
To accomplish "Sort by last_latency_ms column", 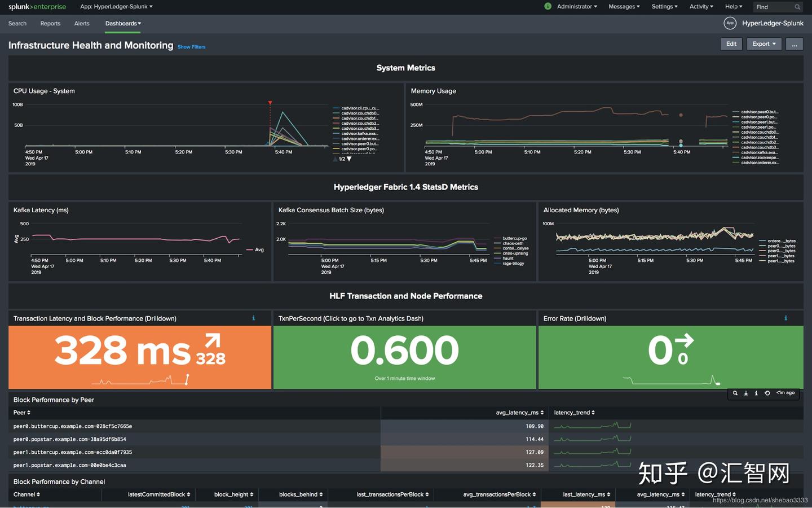I will coord(586,494).
